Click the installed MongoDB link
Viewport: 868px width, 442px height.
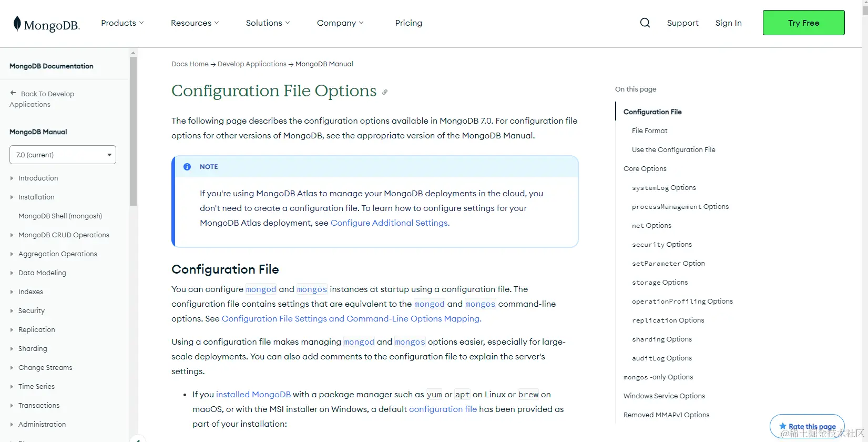253,394
